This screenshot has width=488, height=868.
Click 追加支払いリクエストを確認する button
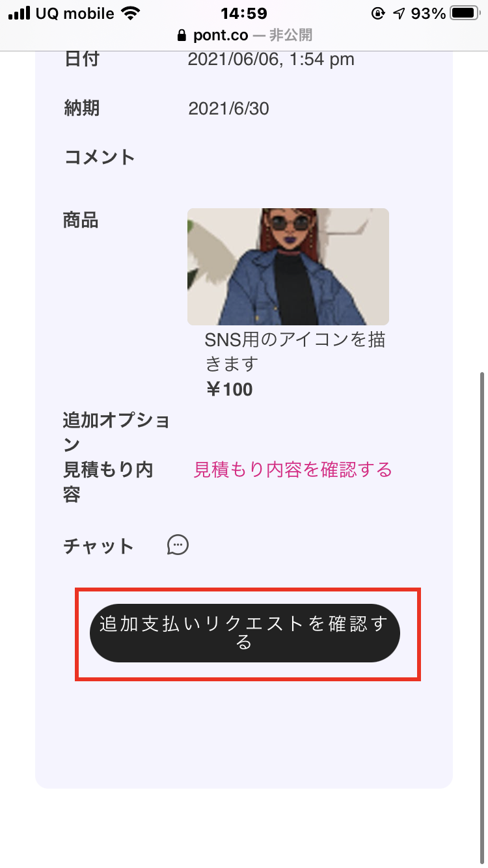[x=245, y=632]
